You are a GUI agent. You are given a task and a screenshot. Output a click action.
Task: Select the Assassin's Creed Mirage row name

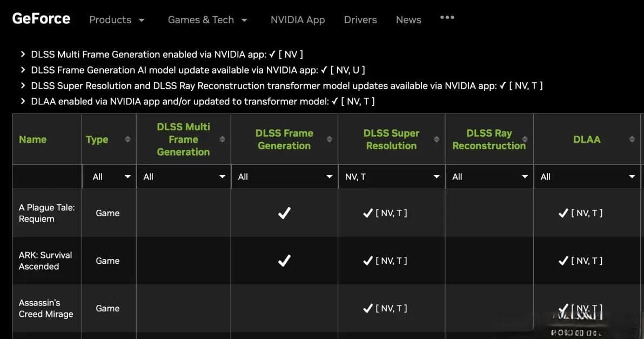pos(46,308)
